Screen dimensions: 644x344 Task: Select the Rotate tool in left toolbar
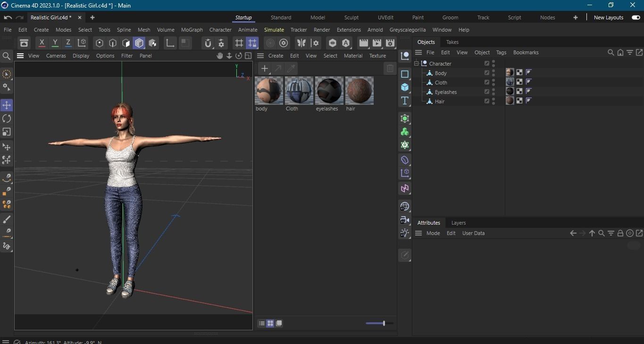tap(7, 118)
